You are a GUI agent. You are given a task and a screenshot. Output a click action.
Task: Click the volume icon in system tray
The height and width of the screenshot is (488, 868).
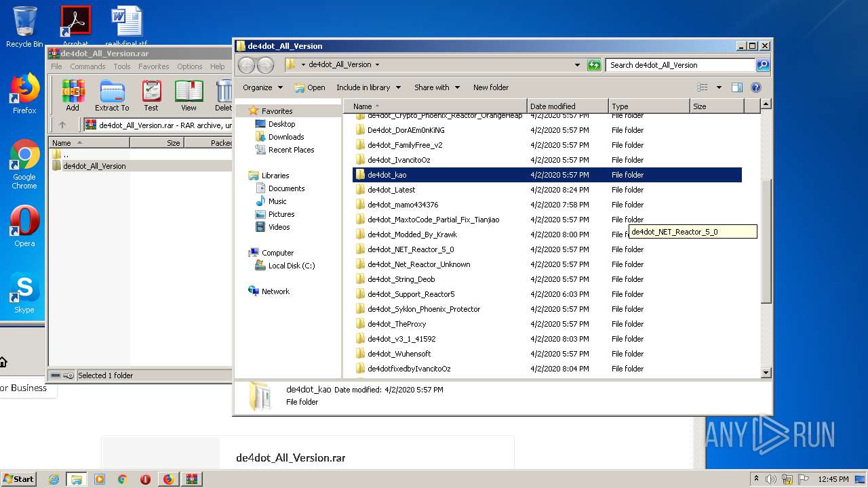[x=771, y=479]
